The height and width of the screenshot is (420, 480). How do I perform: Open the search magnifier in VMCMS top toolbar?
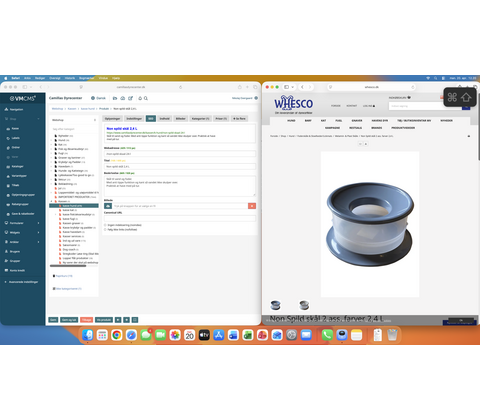point(146,98)
